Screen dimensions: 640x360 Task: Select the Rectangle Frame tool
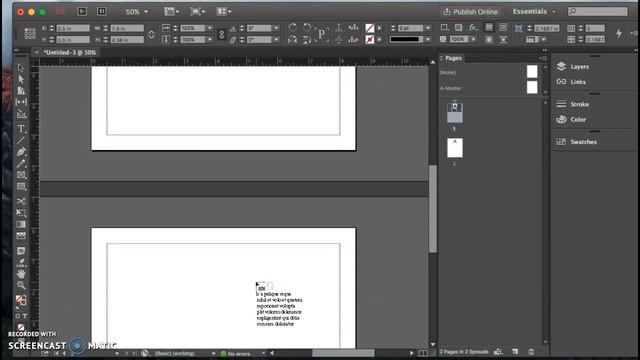coord(21,175)
